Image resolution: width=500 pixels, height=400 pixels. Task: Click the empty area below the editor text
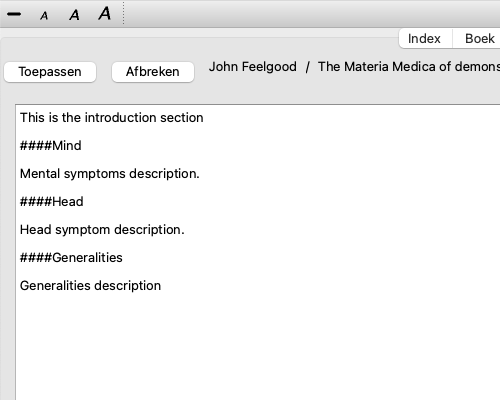[x=258, y=347]
